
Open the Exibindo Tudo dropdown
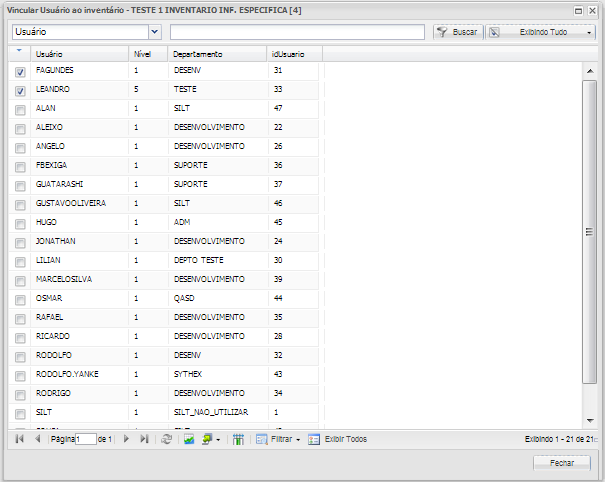click(x=540, y=32)
